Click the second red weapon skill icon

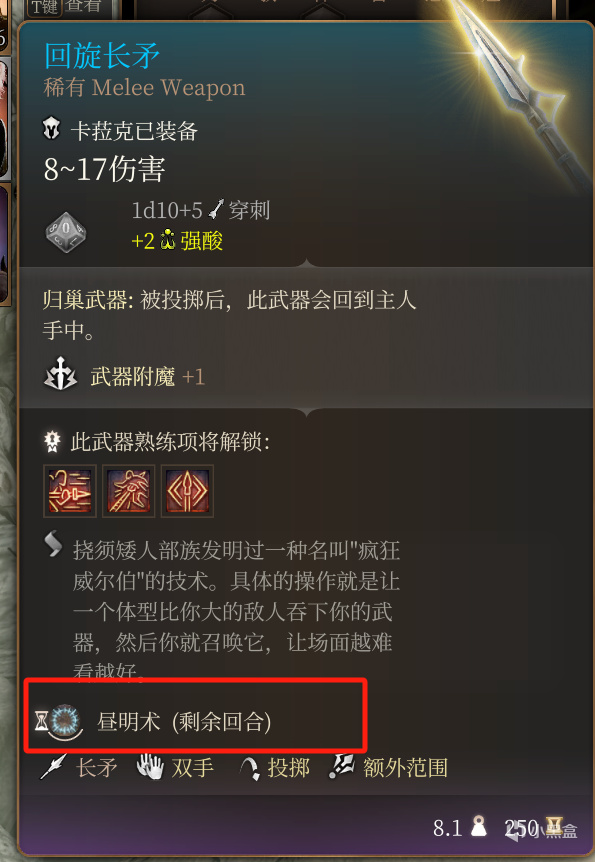(x=129, y=491)
